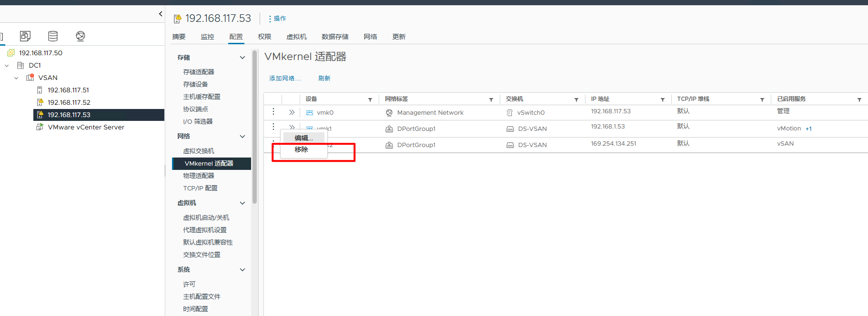868x316 pixels.
Task: Choose 编辑... from the context menu
Action: (303, 138)
